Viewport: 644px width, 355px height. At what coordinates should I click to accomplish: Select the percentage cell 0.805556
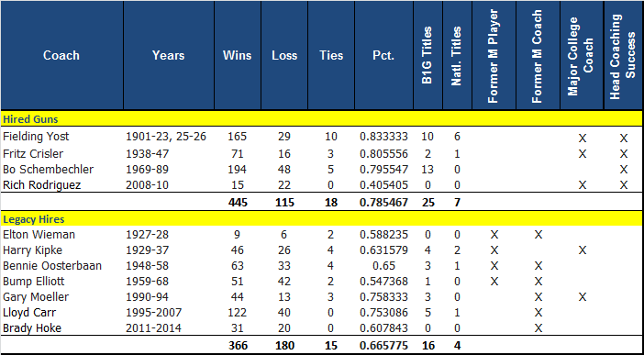(x=383, y=154)
